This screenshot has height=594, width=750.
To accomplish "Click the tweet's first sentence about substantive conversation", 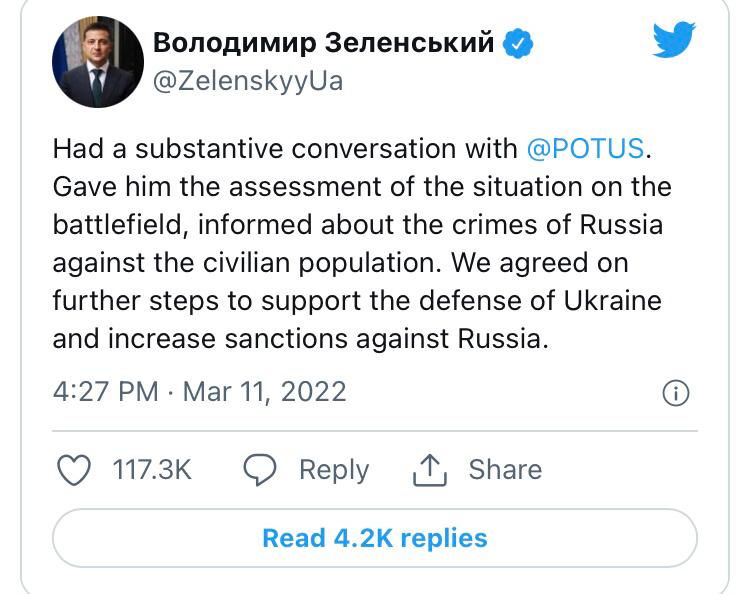I will 287,149.
